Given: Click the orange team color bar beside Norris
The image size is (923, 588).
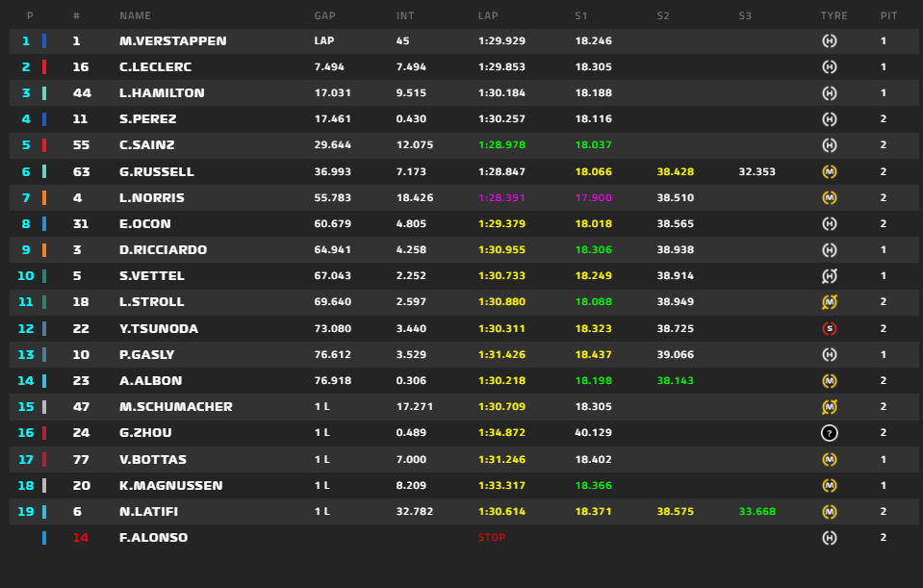Looking at the screenshot, I should pos(44,198).
